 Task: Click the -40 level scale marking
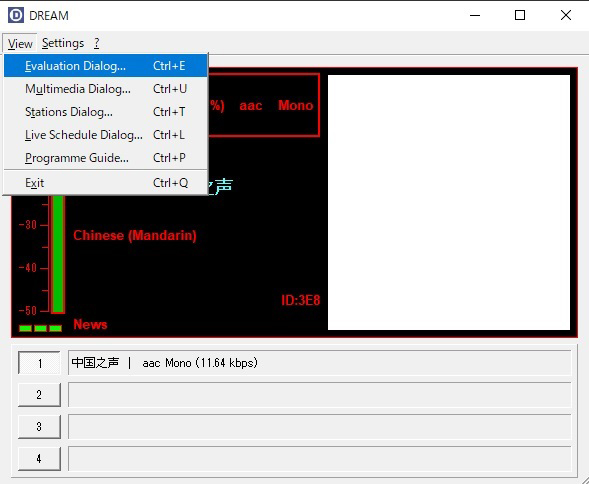point(28,268)
